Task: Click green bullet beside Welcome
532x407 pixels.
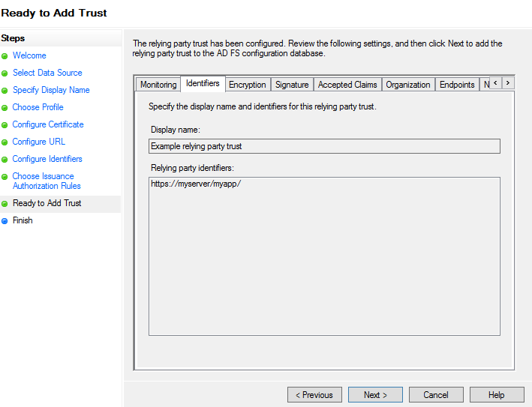Action: point(5,56)
